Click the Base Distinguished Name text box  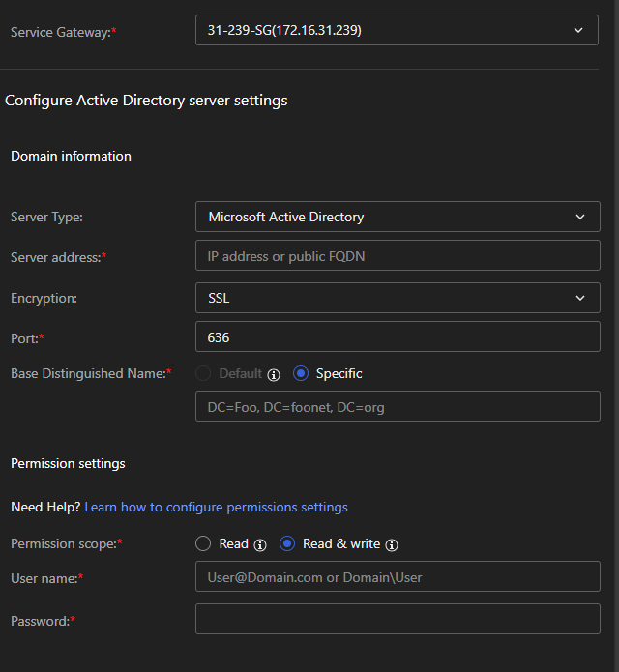pyautogui.click(x=398, y=407)
